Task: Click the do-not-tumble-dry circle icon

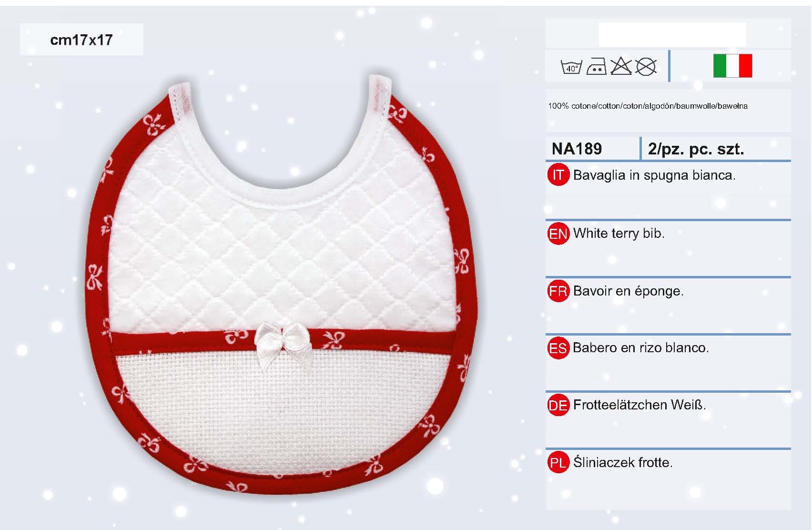Action: (x=646, y=67)
